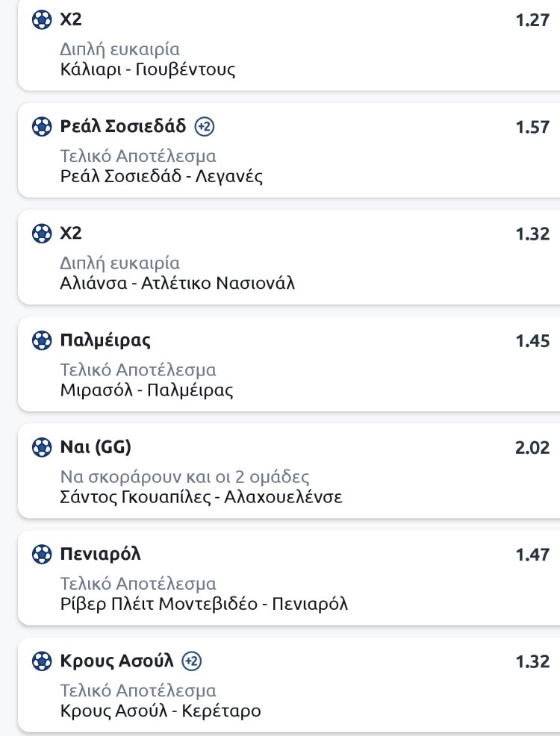Open the Κάλιαρι - Γιουβέντους match

coord(148,71)
